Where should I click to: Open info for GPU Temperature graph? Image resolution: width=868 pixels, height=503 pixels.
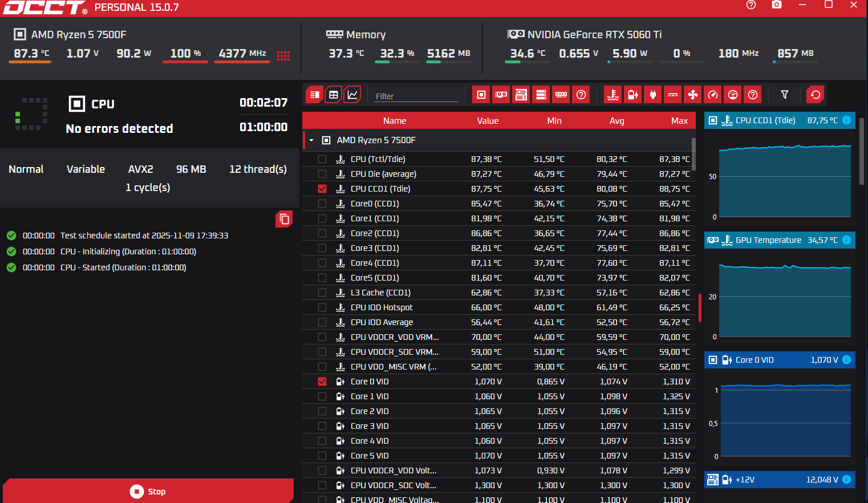(x=847, y=240)
